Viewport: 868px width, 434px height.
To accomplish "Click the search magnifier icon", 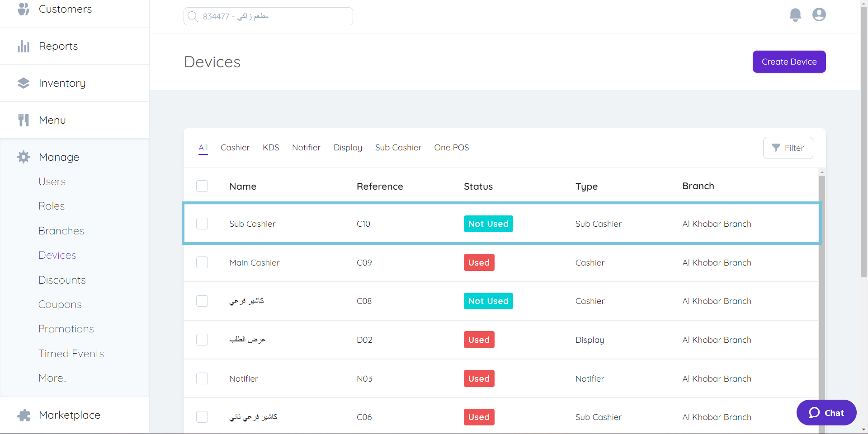I will click(193, 16).
